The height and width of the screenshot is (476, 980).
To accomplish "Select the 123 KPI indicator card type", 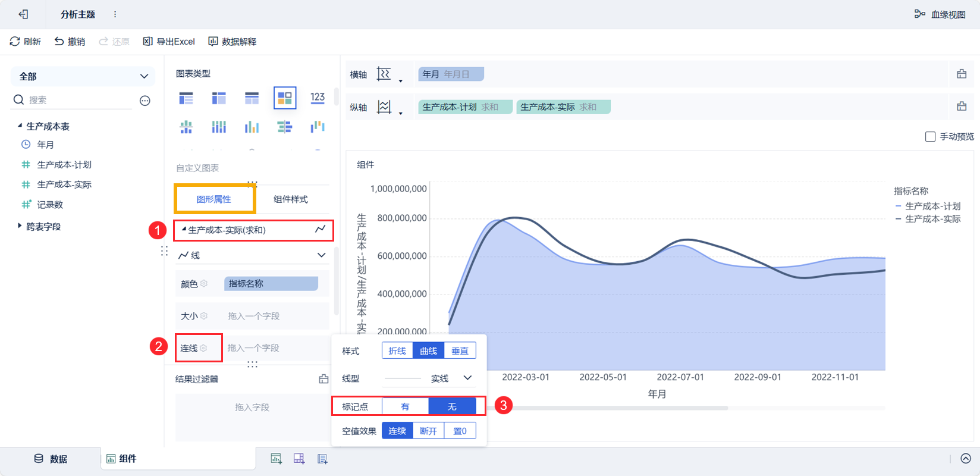I will coord(318,98).
